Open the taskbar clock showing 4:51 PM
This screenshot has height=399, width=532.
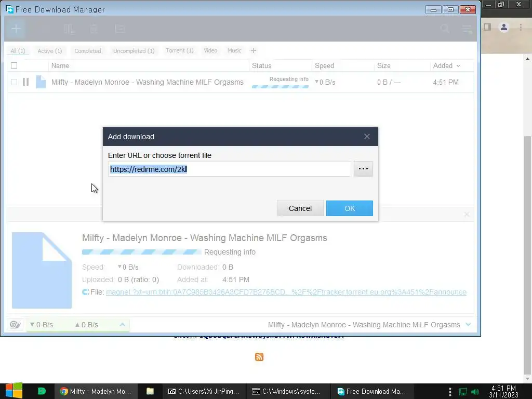[503, 391]
